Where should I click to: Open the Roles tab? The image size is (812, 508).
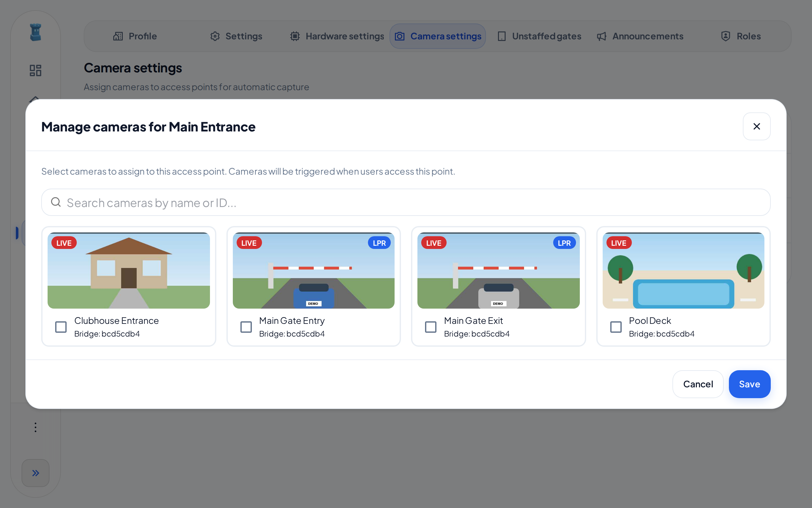[x=741, y=36]
